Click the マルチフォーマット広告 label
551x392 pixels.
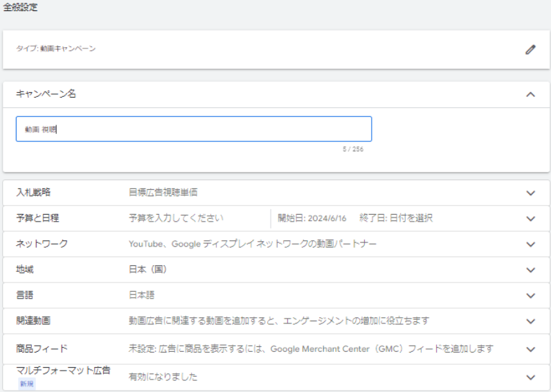63,371
